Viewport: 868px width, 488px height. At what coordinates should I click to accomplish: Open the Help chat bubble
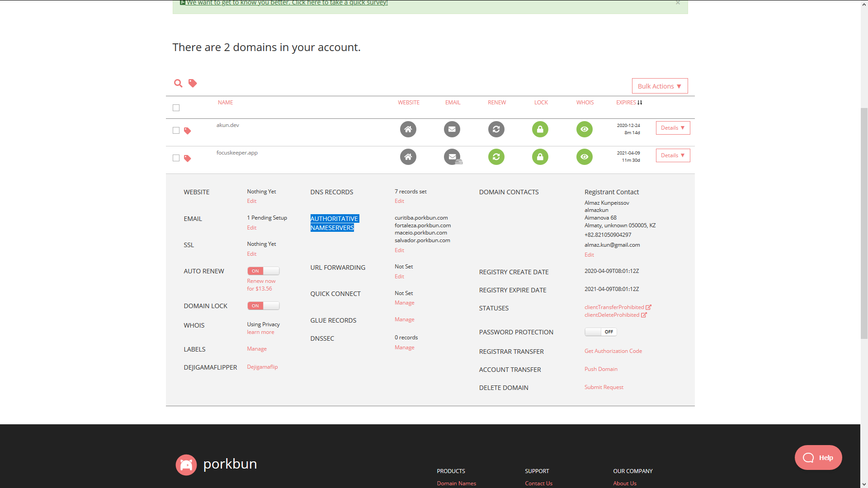point(818,457)
